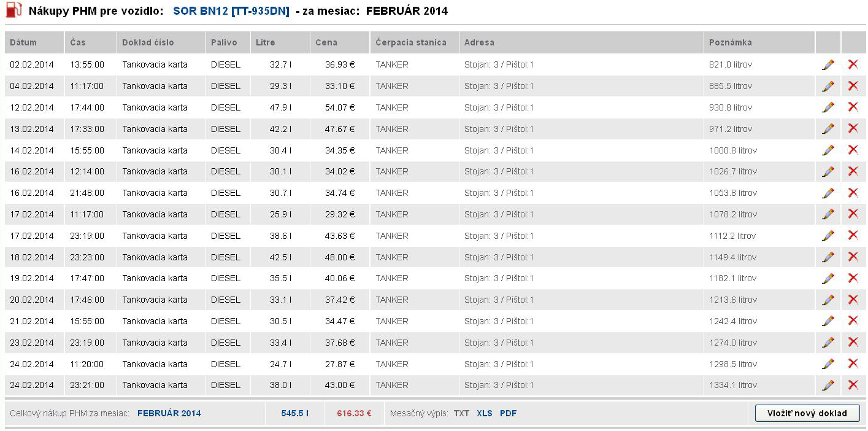Click the Vložiť nový doklad button
Viewport: 868px width, 431px height.
807,413
